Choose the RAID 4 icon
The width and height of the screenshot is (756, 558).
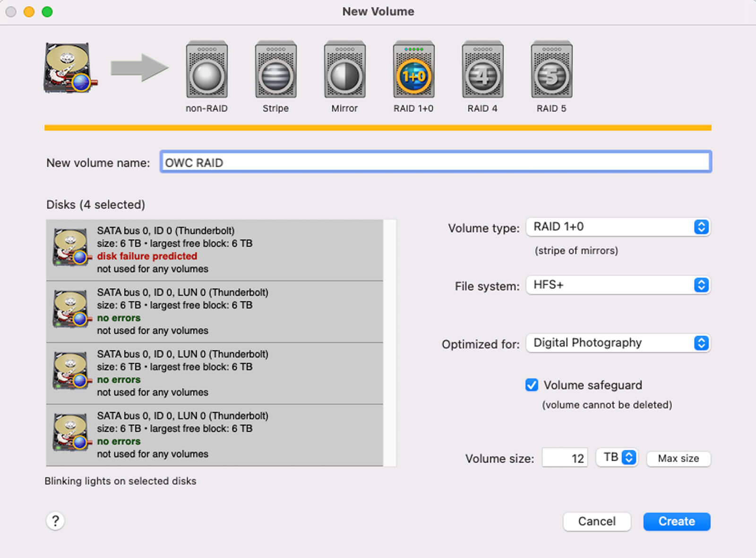pyautogui.click(x=482, y=70)
